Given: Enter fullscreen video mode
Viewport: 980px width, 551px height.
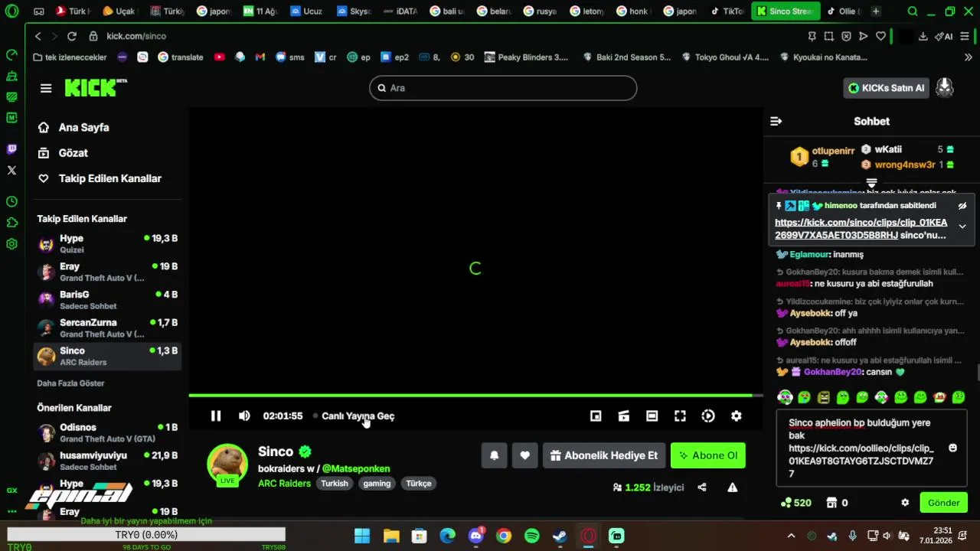Looking at the screenshot, I should click(x=680, y=416).
